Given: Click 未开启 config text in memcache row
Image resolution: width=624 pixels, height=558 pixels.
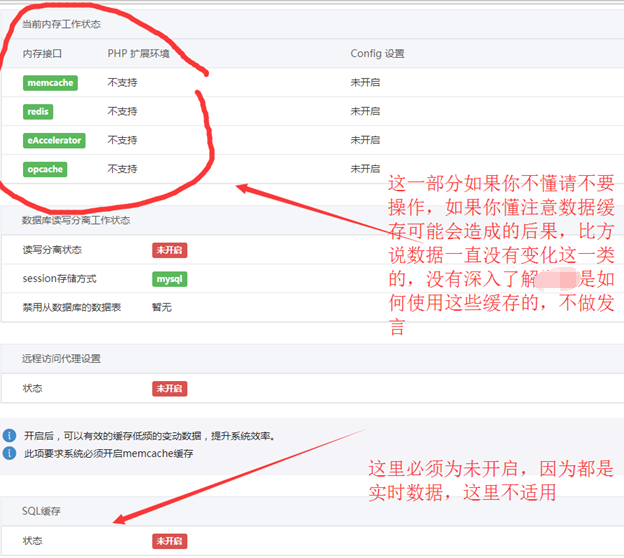Looking at the screenshot, I should 365,83.
